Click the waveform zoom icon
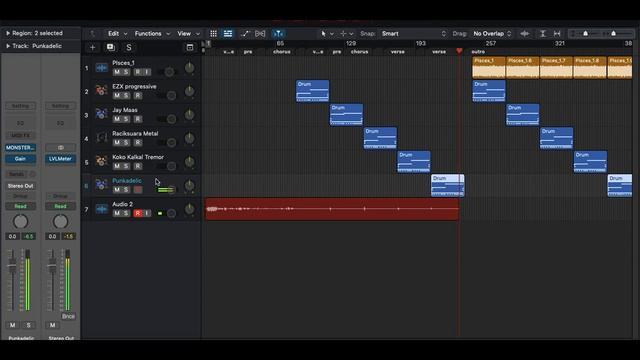The width and height of the screenshot is (640, 360). 525,33
